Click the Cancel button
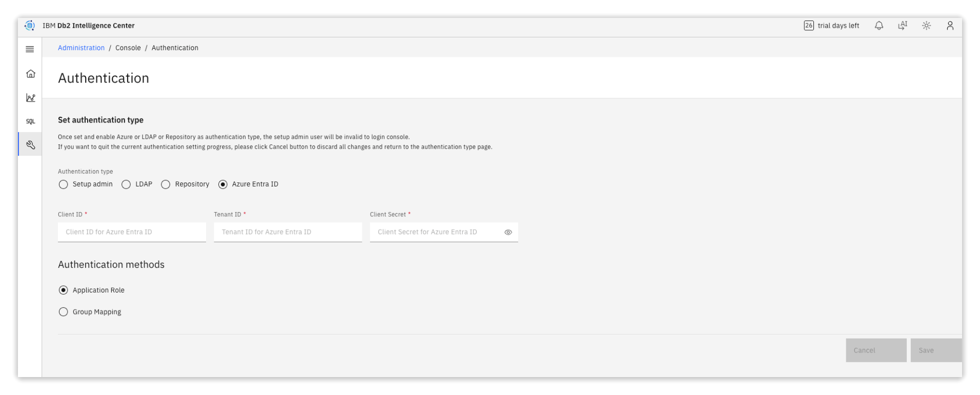Image resolution: width=980 pixels, height=395 pixels. 876,350
